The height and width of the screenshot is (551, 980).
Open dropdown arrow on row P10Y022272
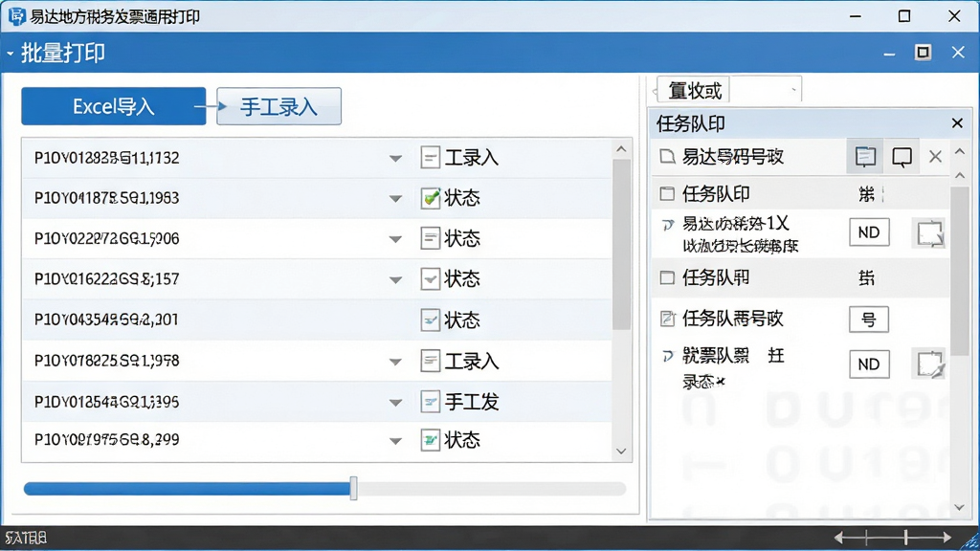click(395, 239)
